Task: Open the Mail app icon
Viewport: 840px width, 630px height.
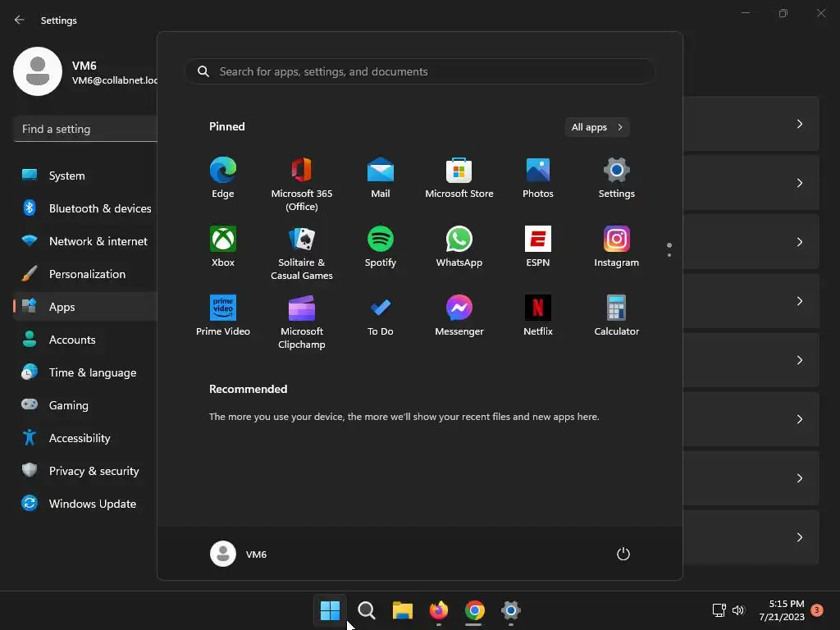Action: point(381,178)
